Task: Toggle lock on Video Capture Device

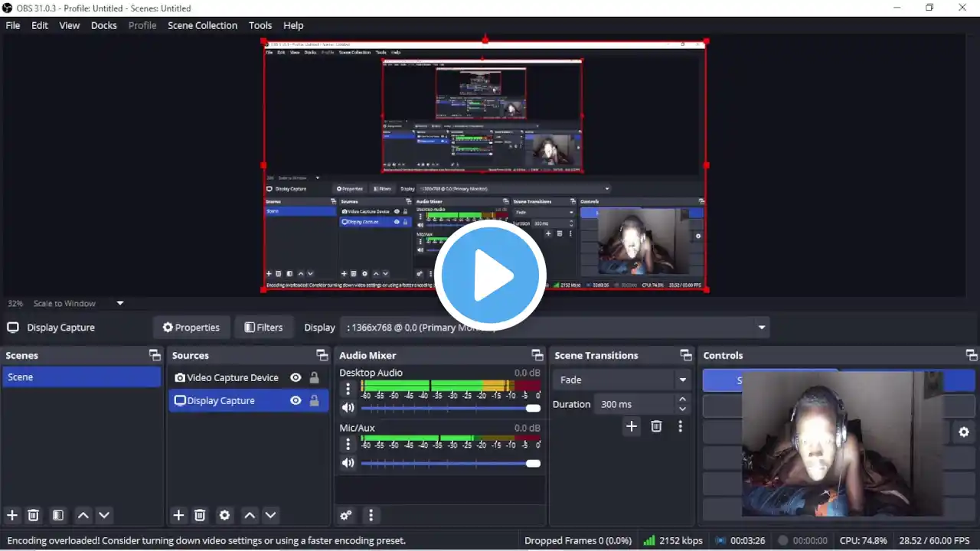Action: coord(314,378)
